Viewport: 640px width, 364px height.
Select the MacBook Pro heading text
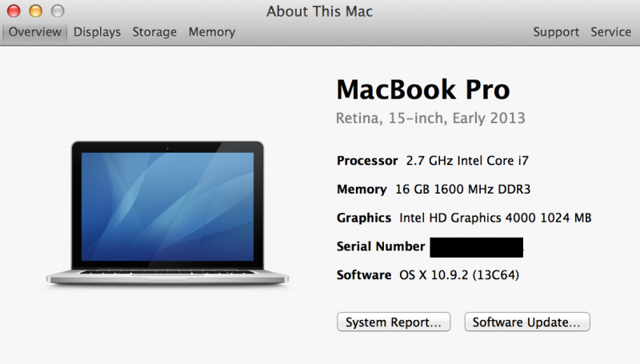pos(423,90)
